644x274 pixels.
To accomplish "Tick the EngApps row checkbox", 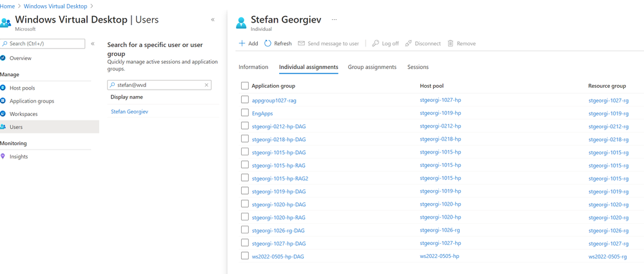I will 245,113.
